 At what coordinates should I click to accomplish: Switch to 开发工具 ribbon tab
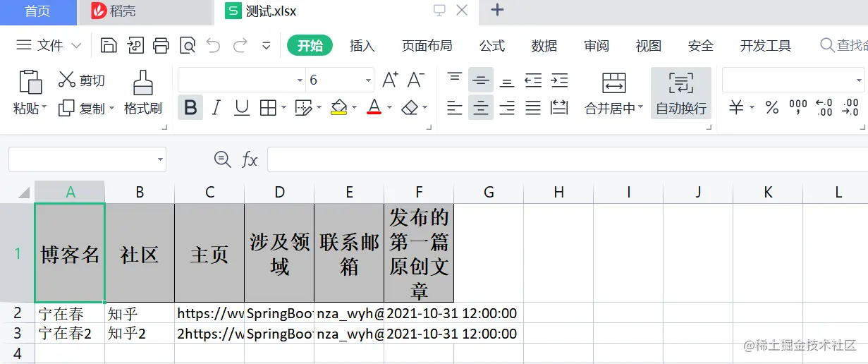pyautogui.click(x=765, y=46)
